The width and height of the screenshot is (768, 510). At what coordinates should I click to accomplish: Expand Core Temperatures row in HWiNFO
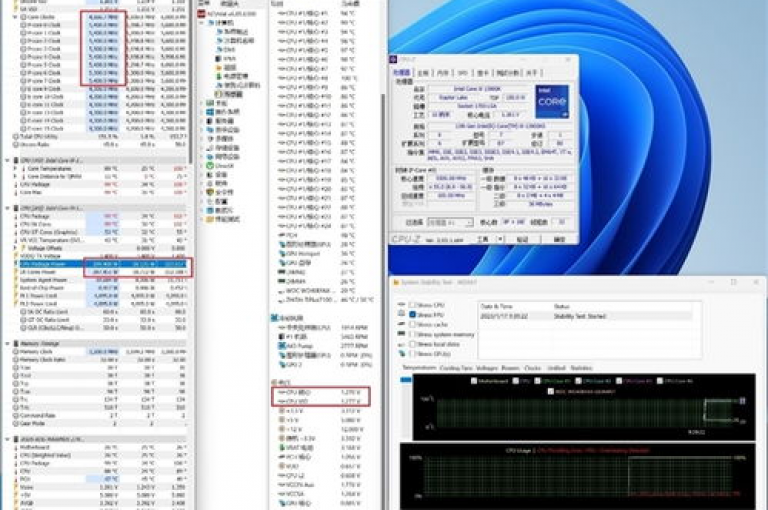click(x=15, y=169)
